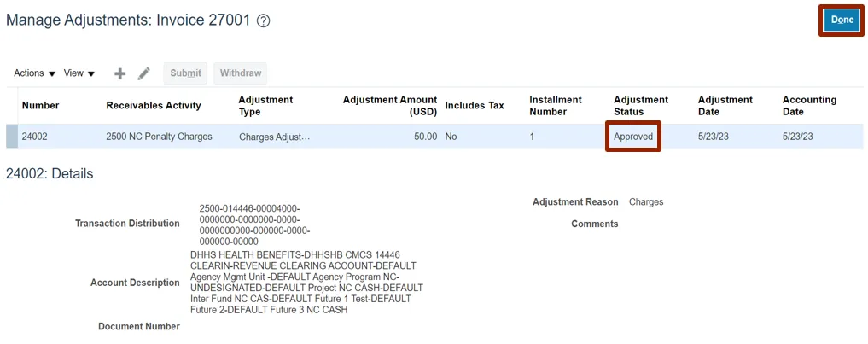The width and height of the screenshot is (868, 344).
Task: Click the 2500 NC Penalty Charges cell
Action: click(159, 137)
